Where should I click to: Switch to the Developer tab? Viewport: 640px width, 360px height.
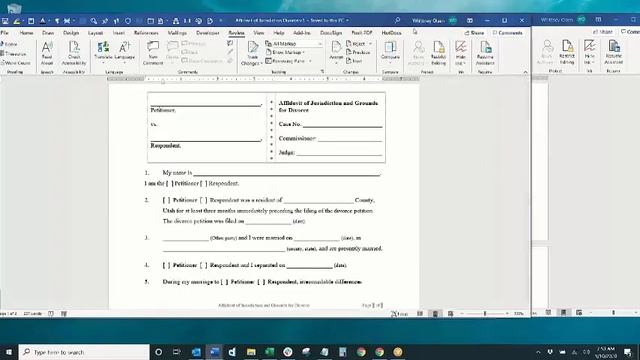click(x=208, y=33)
